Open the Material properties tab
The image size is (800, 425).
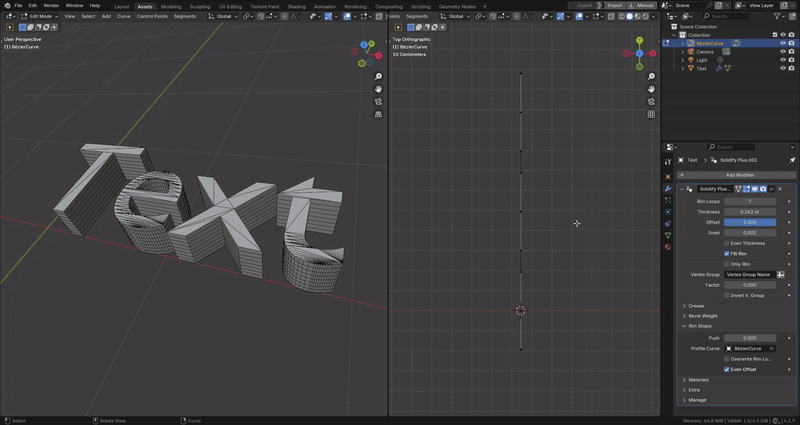(x=668, y=247)
